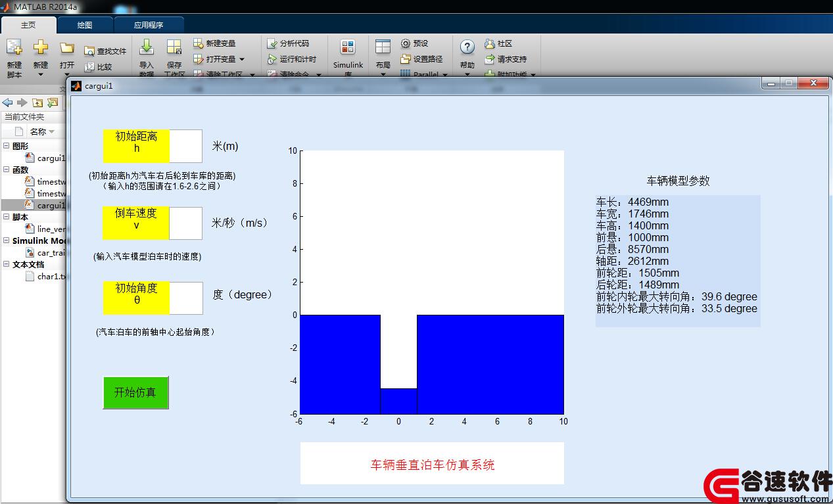The image size is (833, 504).
Task: Click the 车辆模型参数 heading
Action: pos(678,181)
